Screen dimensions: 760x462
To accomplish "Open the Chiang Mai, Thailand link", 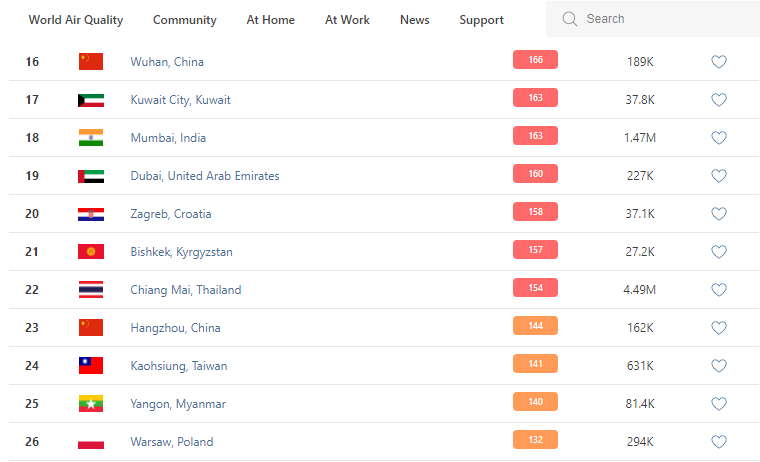I will (186, 290).
